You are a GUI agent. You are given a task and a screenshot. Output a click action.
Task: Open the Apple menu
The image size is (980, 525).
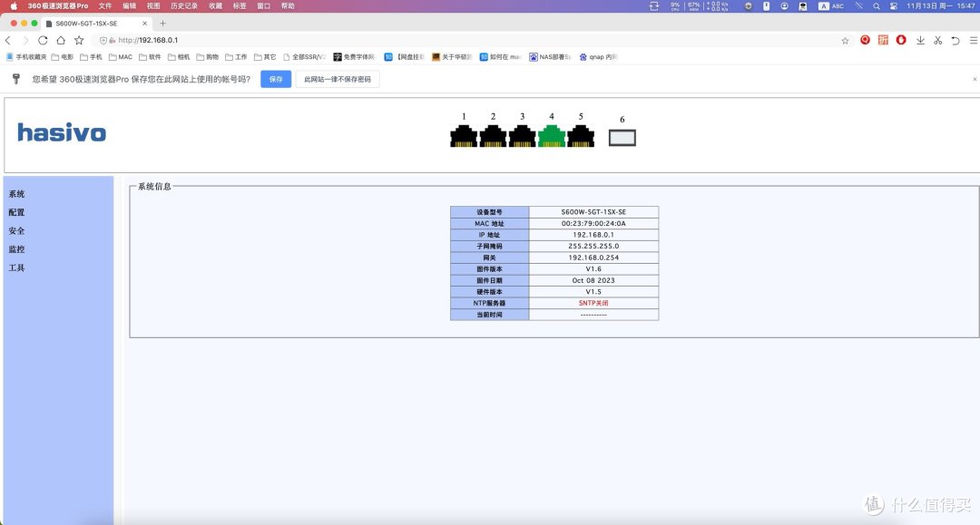tap(13, 6)
